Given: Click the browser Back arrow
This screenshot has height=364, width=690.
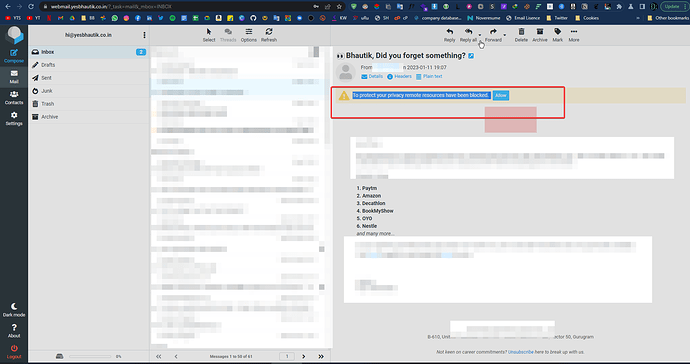Looking at the screenshot, I should [7, 7].
